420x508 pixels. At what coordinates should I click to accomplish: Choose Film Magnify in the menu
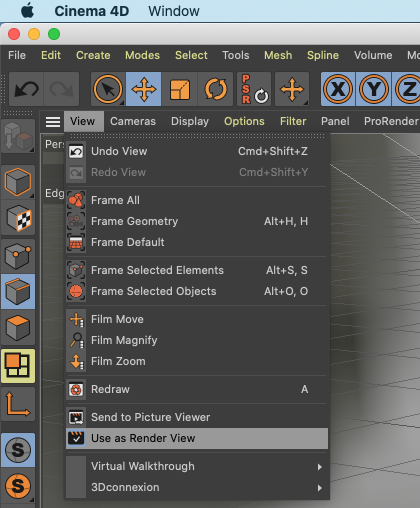click(x=197, y=340)
